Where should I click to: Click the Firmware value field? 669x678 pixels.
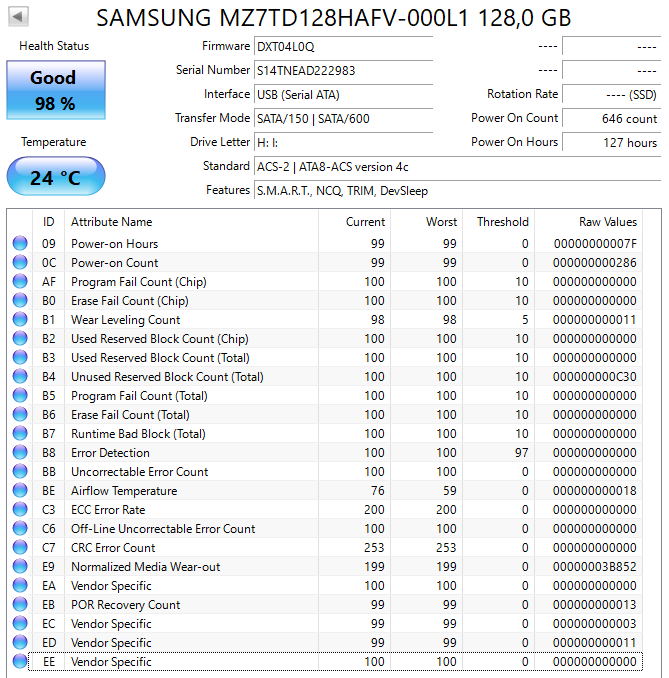point(343,47)
